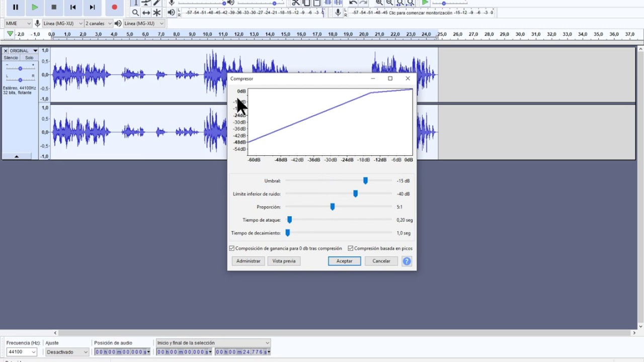Screen dimensions: 644x362
Task: Open the Compressor help question mark
Action: [407, 261]
